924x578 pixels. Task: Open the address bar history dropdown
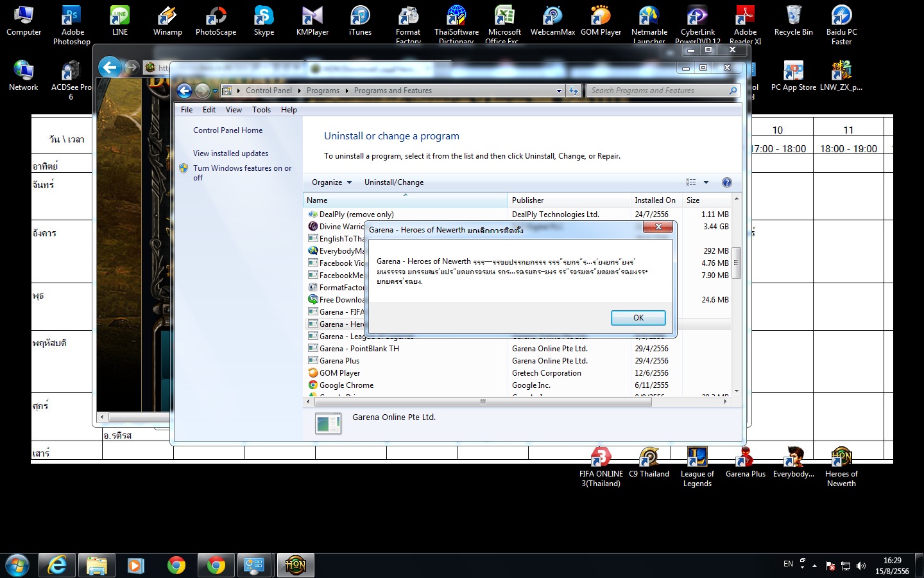click(x=559, y=91)
